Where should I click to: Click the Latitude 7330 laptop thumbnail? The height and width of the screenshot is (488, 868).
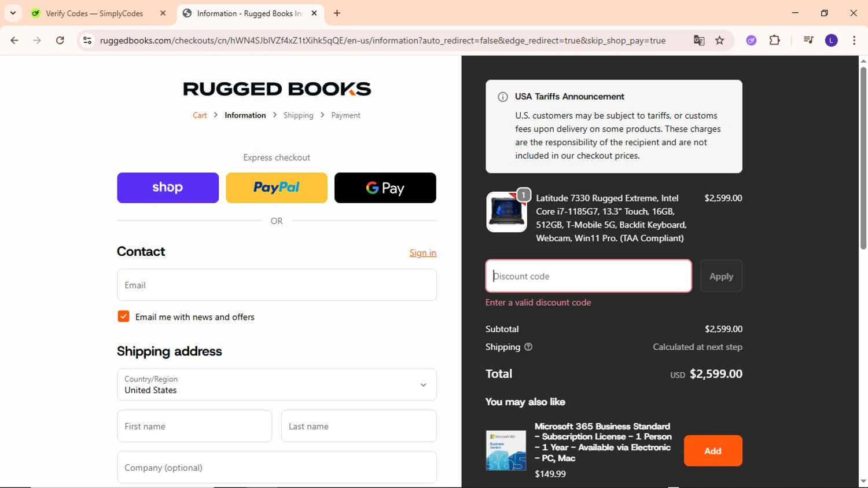(x=506, y=212)
